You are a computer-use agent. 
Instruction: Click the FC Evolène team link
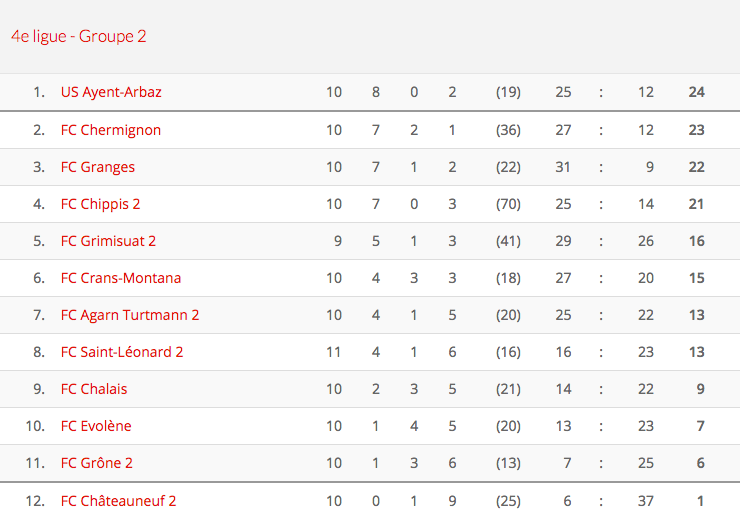pyautogui.click(x=96, y=426)
